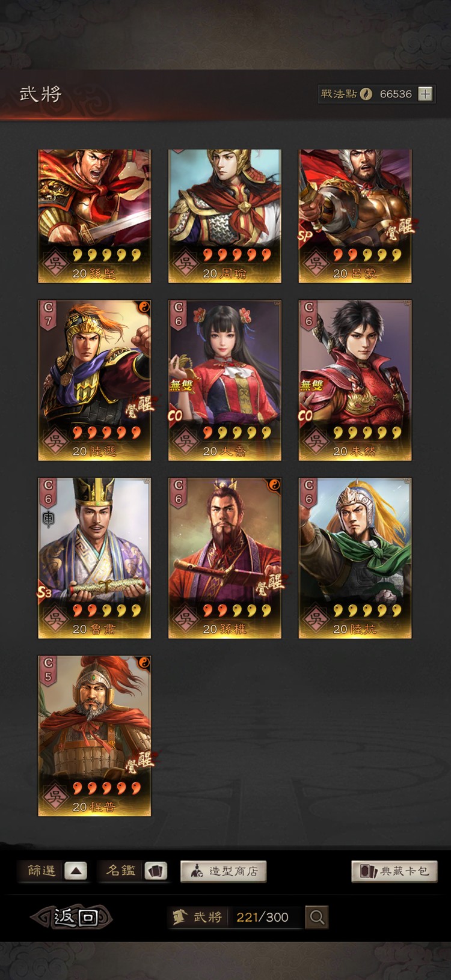This screenshot has width=451, height=980.
Task: Tap the yin-yang badge on 陸遜 card
Action: tap(144, 307)
